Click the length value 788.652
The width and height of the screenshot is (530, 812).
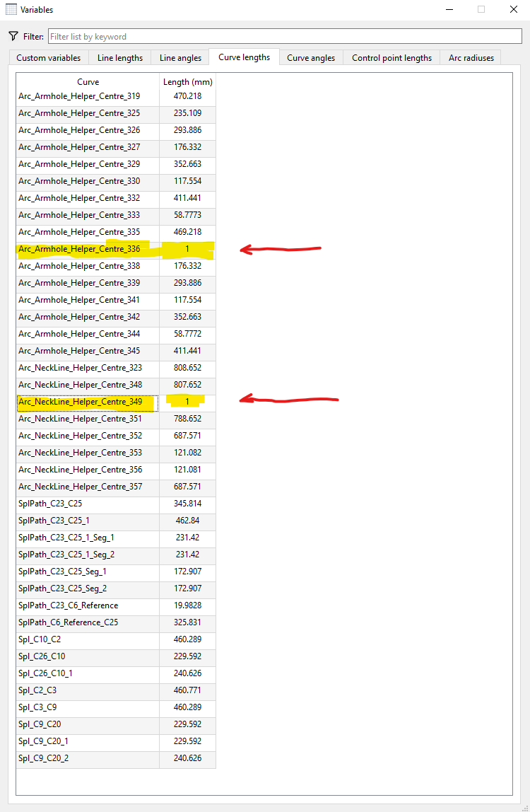pos(187,419)
